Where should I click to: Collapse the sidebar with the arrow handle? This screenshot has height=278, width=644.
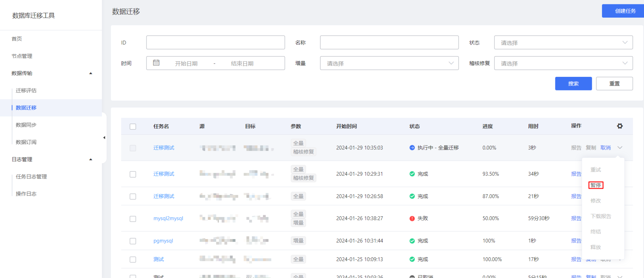tap(104, 137)
